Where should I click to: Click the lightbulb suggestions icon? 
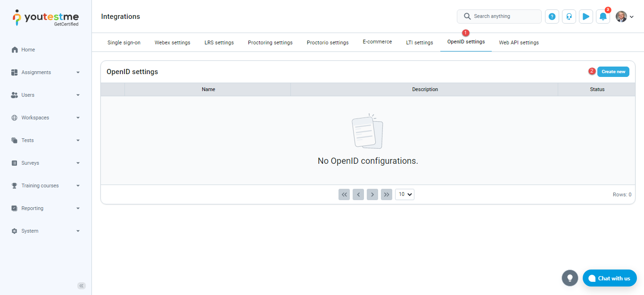[x=570, y=278]
